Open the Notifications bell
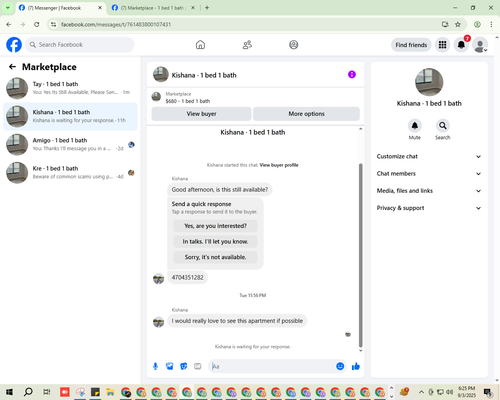 tap(461, 45)
